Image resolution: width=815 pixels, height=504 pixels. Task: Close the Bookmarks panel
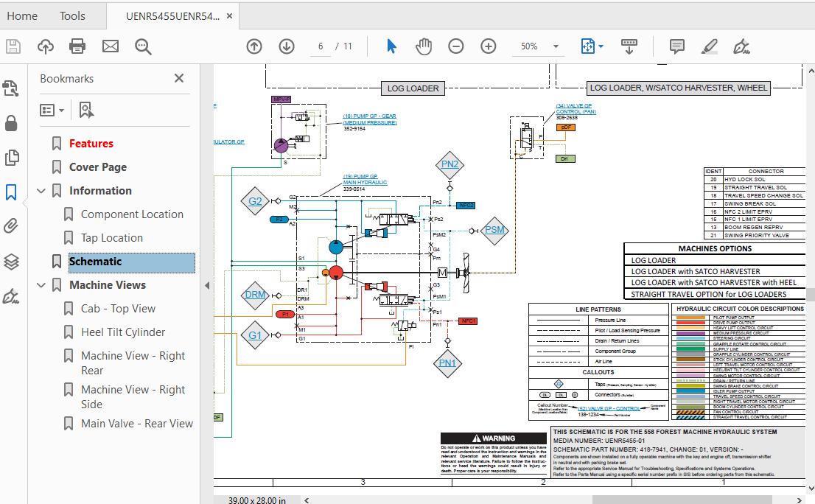pos(179,78)
